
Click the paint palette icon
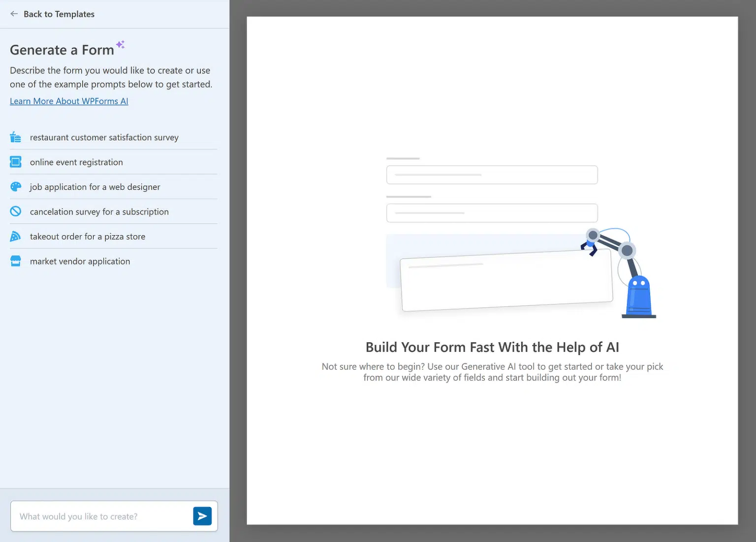point(16,187)
